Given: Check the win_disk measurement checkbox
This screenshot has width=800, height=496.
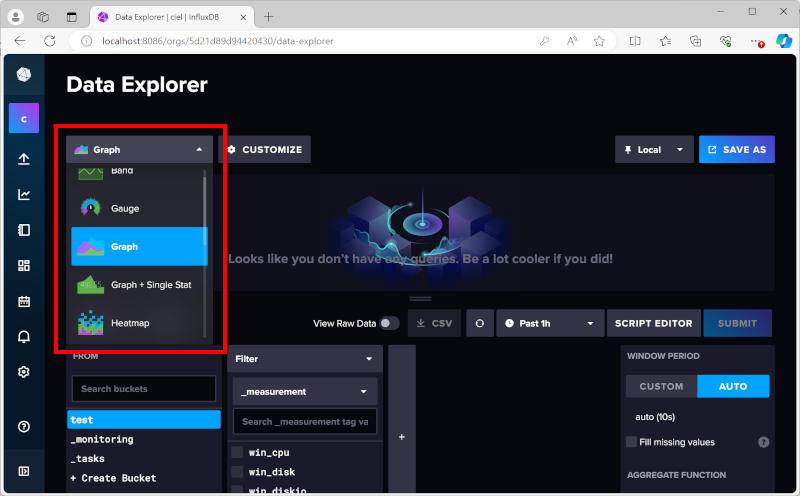Looking at the screenshot, I should point(237,472).
